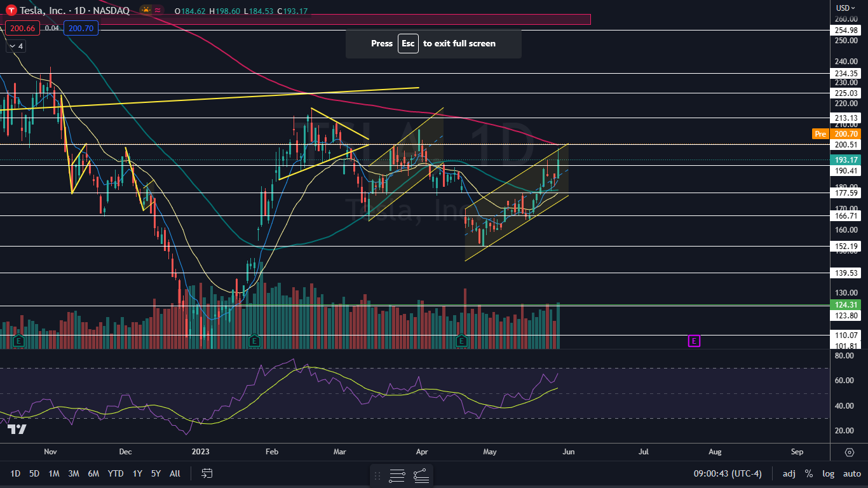Click the H198.60 high value in legend
868x488 pixels.
tap(225, 10)
